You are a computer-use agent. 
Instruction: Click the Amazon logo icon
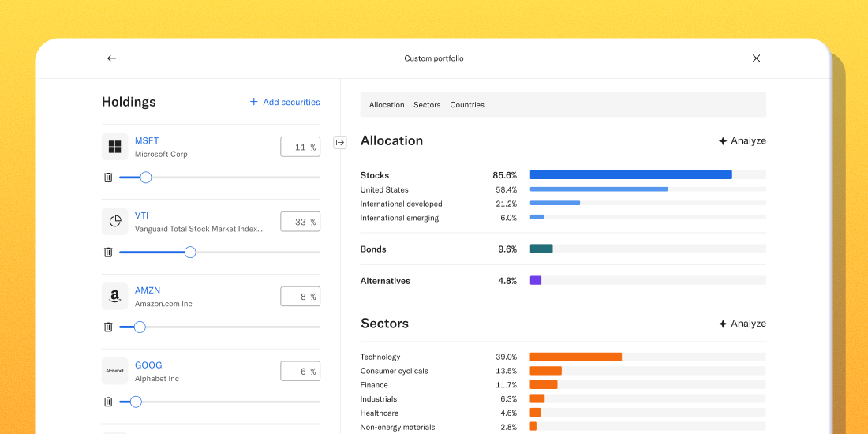click(x=114, y=296)
